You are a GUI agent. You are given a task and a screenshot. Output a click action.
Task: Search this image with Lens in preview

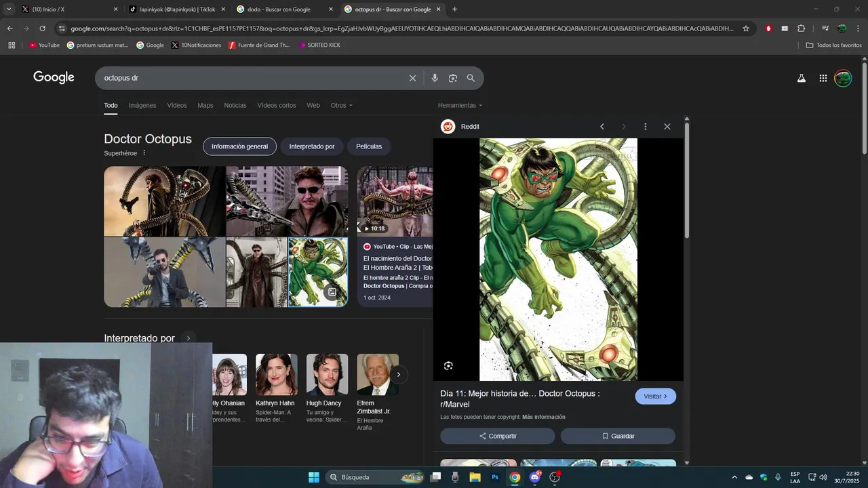tap(448, 366)
